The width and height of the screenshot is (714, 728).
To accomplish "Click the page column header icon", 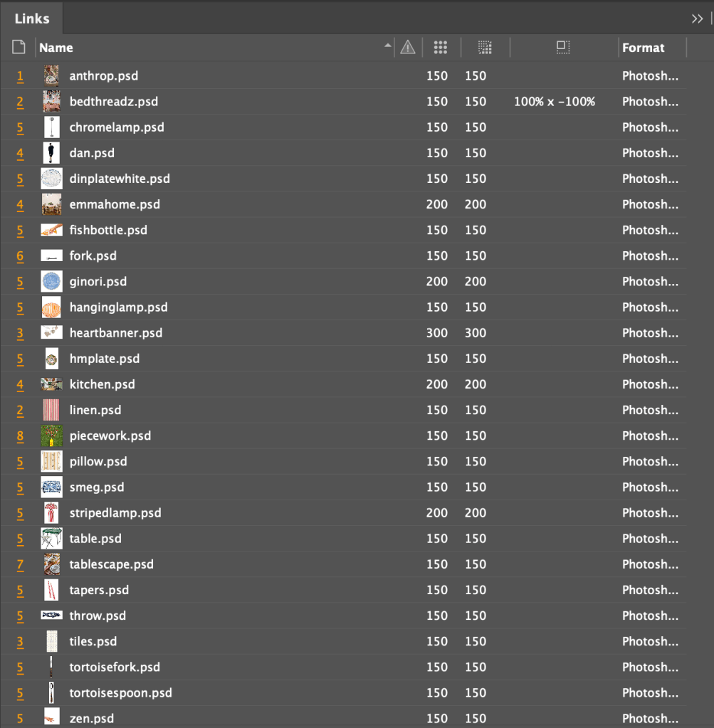I will tap(19, 48).
